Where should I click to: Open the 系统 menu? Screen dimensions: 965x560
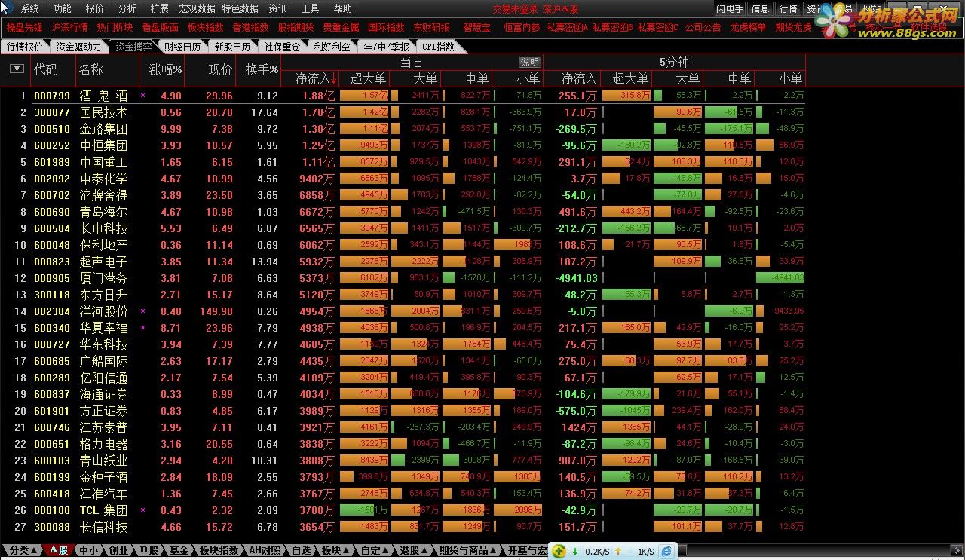point(30,8)
